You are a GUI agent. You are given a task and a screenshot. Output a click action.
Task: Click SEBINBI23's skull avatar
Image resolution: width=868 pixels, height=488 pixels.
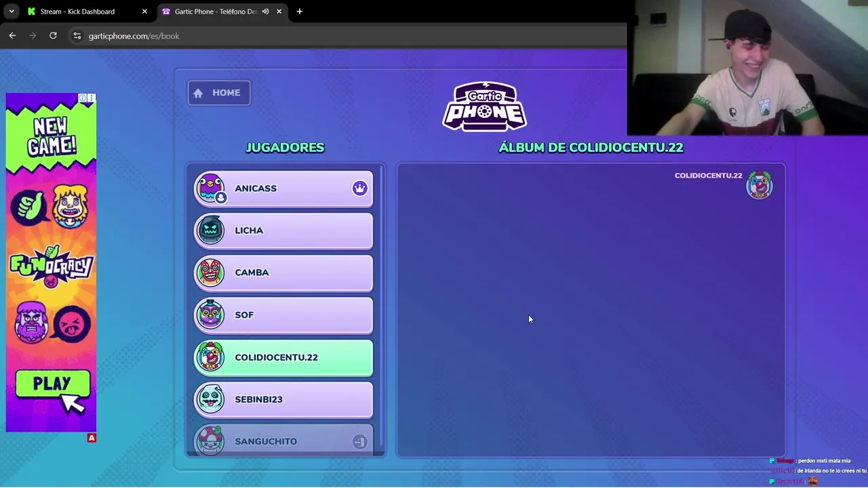point(210,399)
